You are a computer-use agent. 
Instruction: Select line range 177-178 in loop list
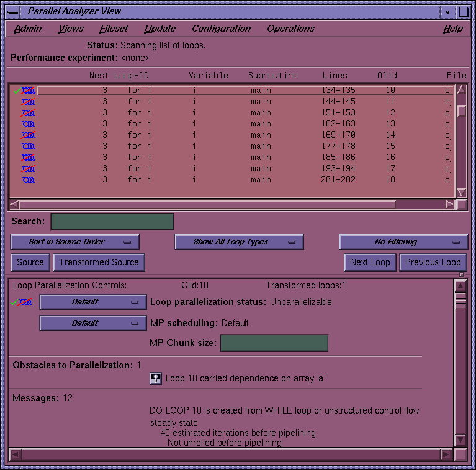point(338,146)
